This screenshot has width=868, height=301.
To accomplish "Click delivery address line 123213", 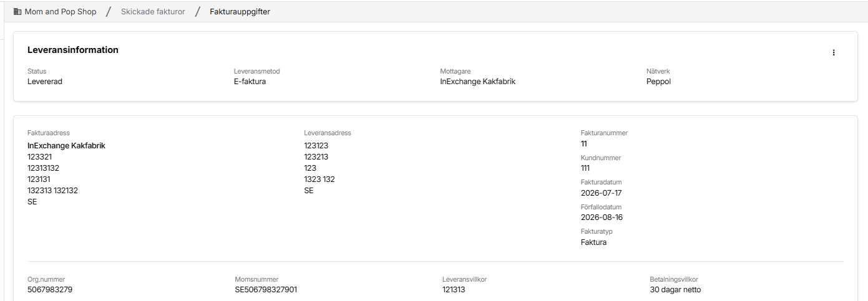I will (x=316, y=156).
